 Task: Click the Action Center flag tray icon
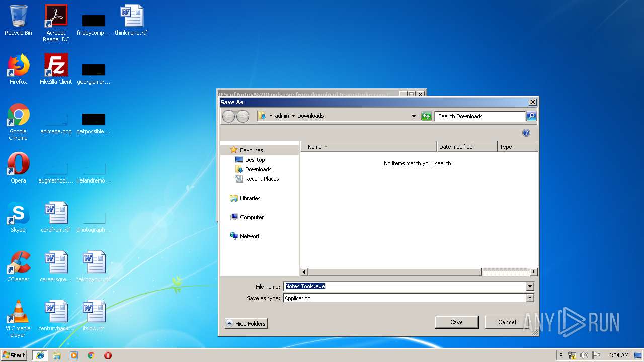tap(596, 355)
